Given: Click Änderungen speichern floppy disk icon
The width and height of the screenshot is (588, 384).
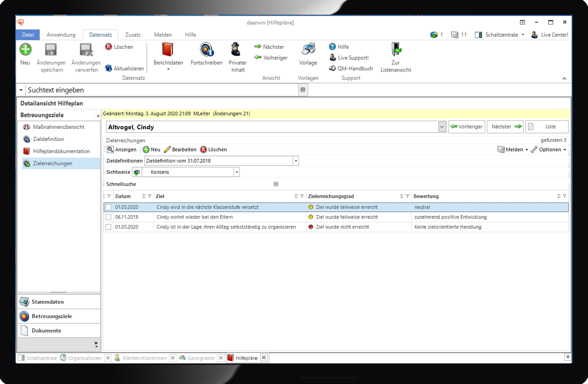Looking at the screenshot, I should click(51, 50).
